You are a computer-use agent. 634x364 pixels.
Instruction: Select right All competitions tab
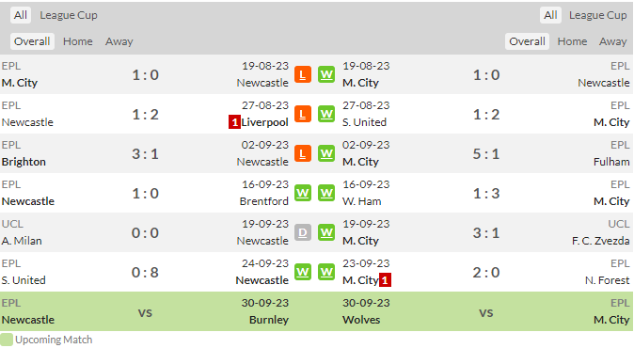coord(550,15)
